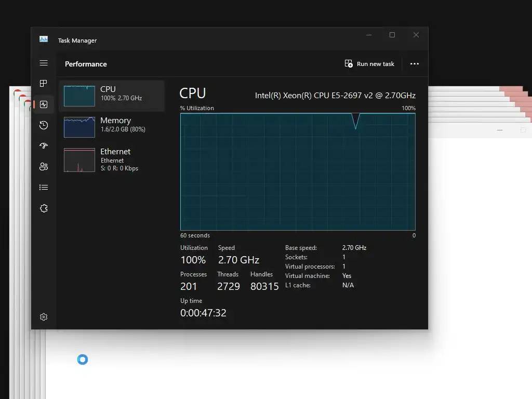
Task: Click the Up time value 0:00:47:32
Action: [x=203, y=313]
